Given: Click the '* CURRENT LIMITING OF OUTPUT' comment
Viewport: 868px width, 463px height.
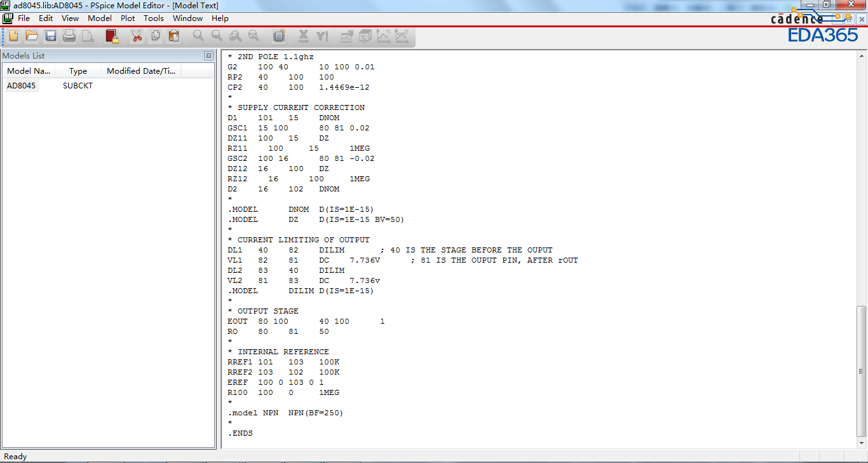Looking at the screenshot, I should pyautogui.click(x=299, y=240).
